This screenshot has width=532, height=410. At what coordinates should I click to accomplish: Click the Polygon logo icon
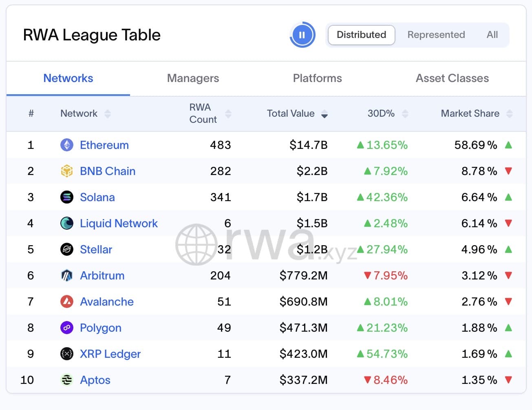(67, 328)
